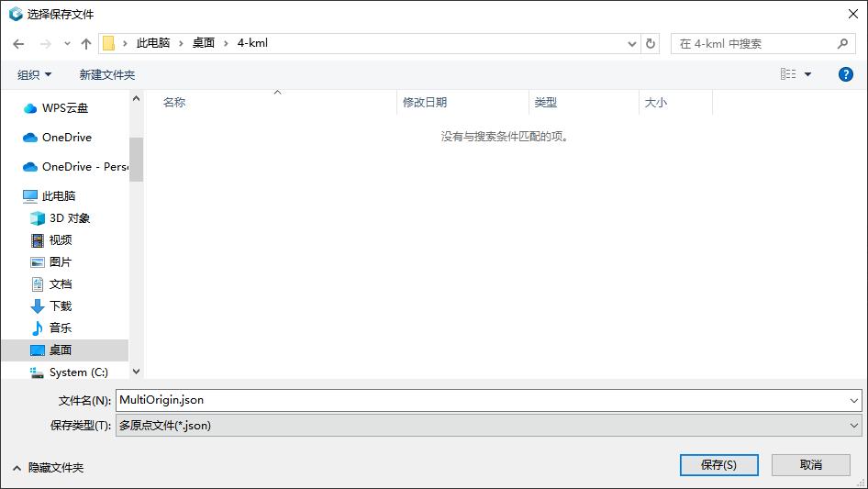
Task: Select 此电脑 in address breadcrumb
Action: tap(153, 43)
